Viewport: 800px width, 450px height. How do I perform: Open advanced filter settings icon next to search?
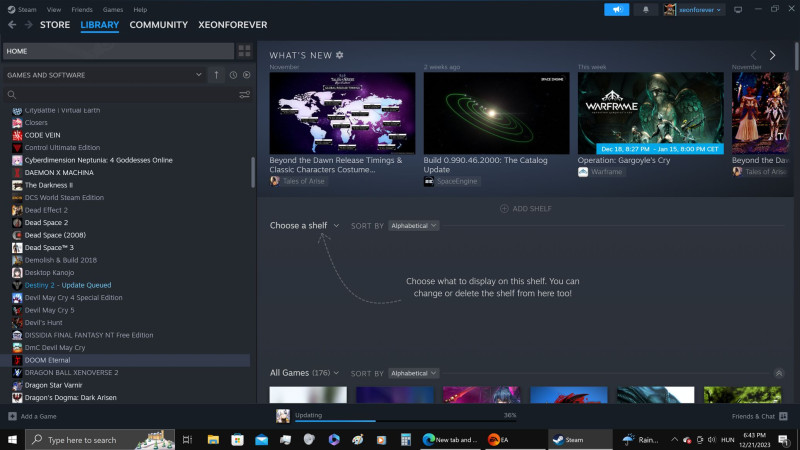[244, 95]
